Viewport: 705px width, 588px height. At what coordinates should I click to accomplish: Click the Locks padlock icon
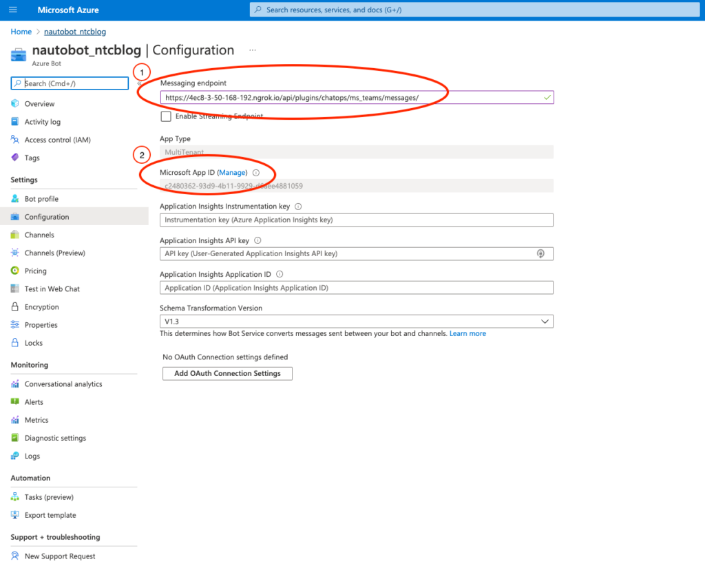tap(15, 343)
